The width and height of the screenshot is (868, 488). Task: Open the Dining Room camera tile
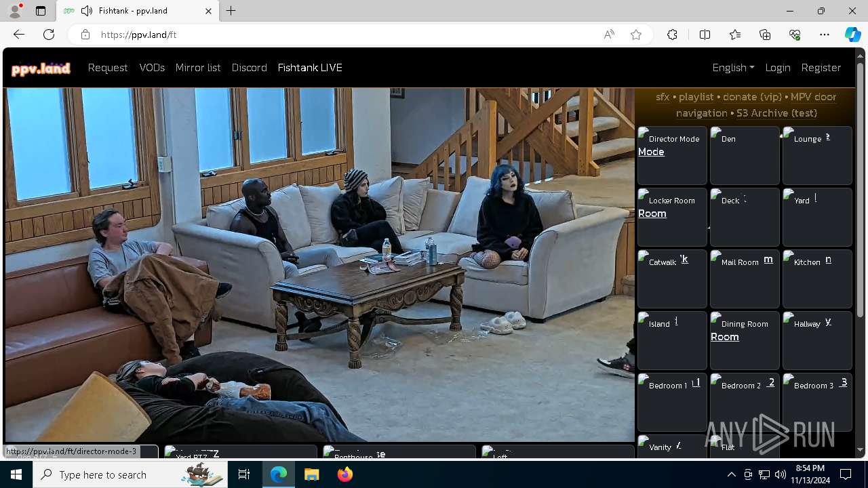click(745, 340)
